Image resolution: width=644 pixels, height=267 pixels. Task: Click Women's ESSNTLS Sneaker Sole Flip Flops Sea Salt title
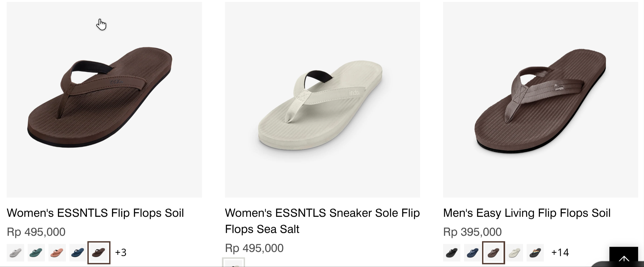(x=322, y=221)
